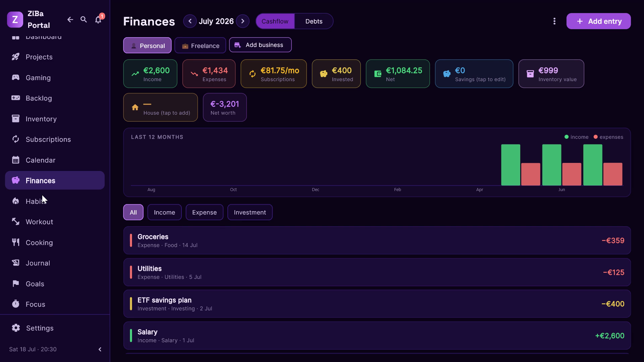644x362 pixels.
Task: Collapse the sidebar with bottom chevron
Action: pyautogui.click(x=100, y=349)
